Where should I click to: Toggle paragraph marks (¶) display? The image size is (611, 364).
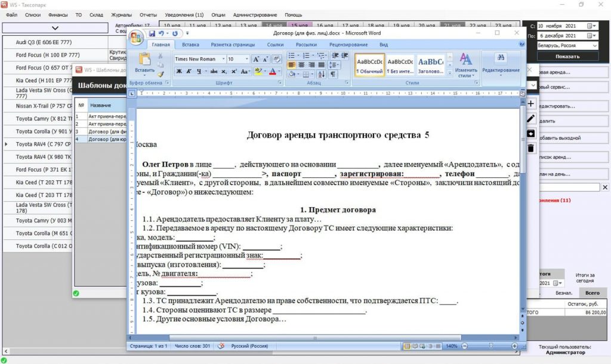(333, 74)
